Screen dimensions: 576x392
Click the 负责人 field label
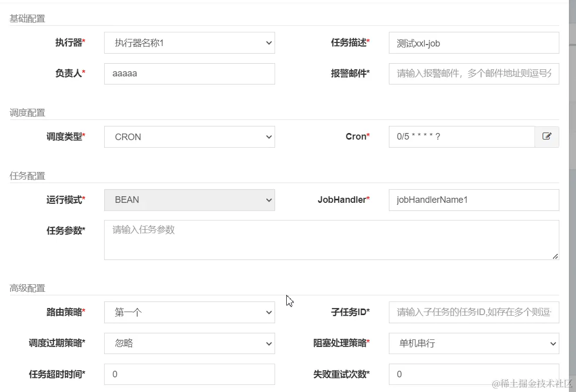(x=70, y=73)
